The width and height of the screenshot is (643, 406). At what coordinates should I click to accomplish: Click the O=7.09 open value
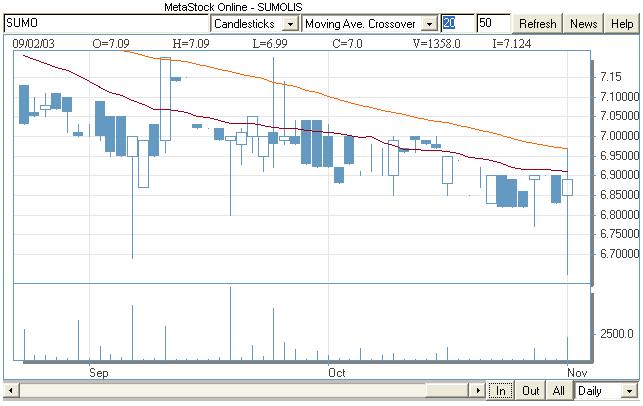(x=111, y=43)
